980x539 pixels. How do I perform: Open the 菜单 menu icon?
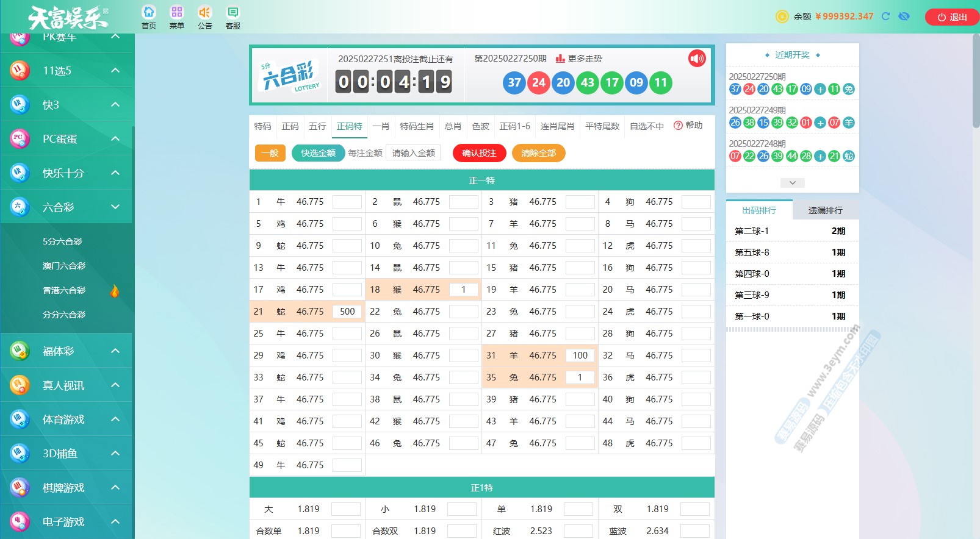pos(177,13)
